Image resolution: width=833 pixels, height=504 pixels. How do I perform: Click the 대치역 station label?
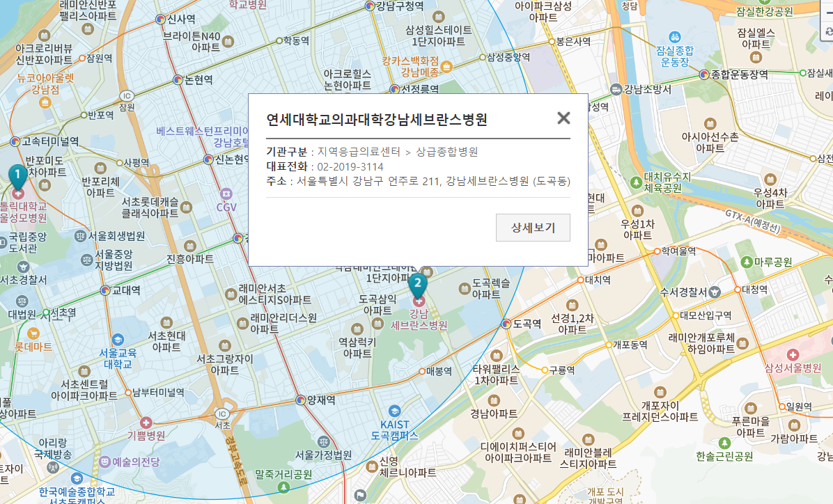click(598, 280)
